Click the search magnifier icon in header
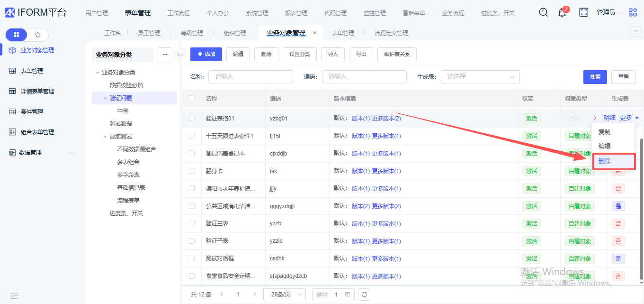 point(543,13)
